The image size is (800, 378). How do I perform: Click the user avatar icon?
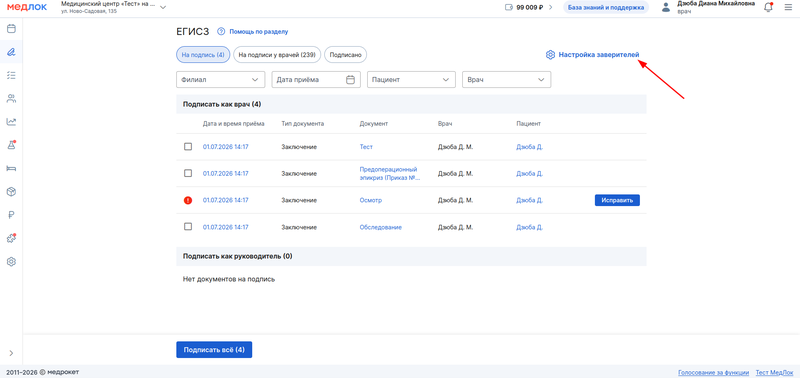point(665,8)
